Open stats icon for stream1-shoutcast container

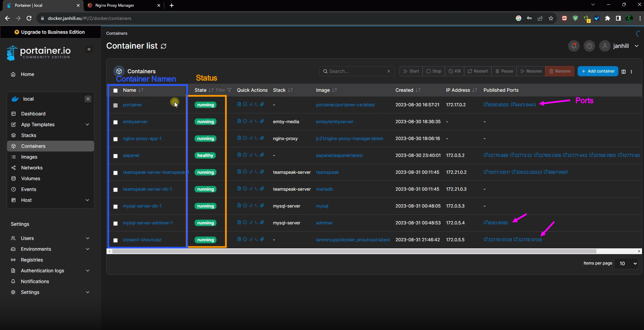pyautogui.click(x=251, y=239)
